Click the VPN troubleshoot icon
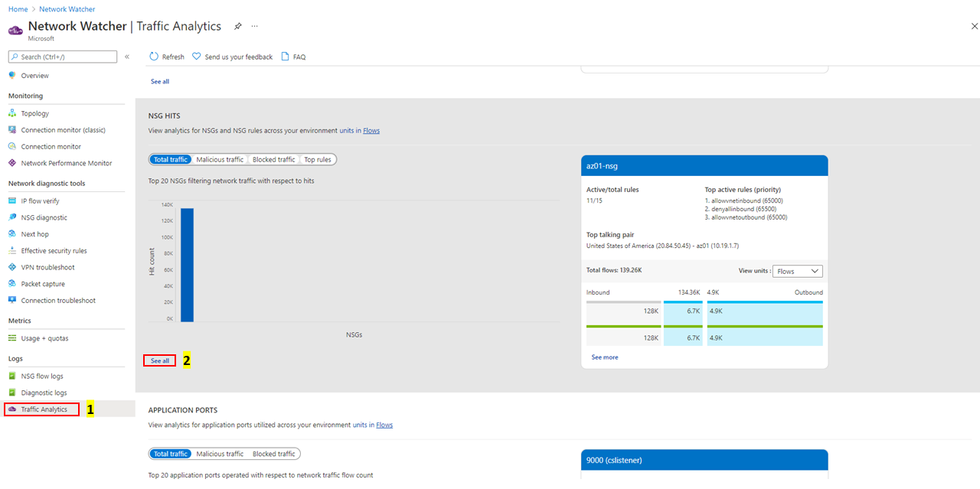Viewport: 980px width, 489px height. coord(12,267)
